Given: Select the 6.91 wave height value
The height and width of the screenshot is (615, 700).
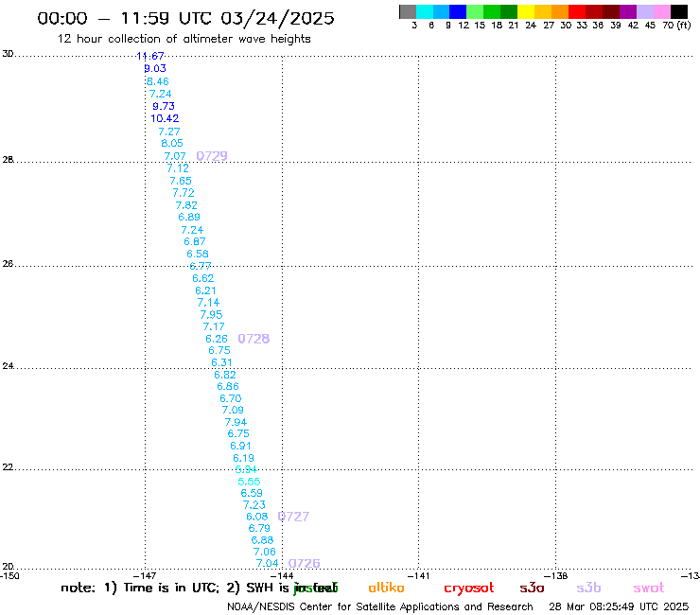Looking at the screenshot, I should [240, 446].
